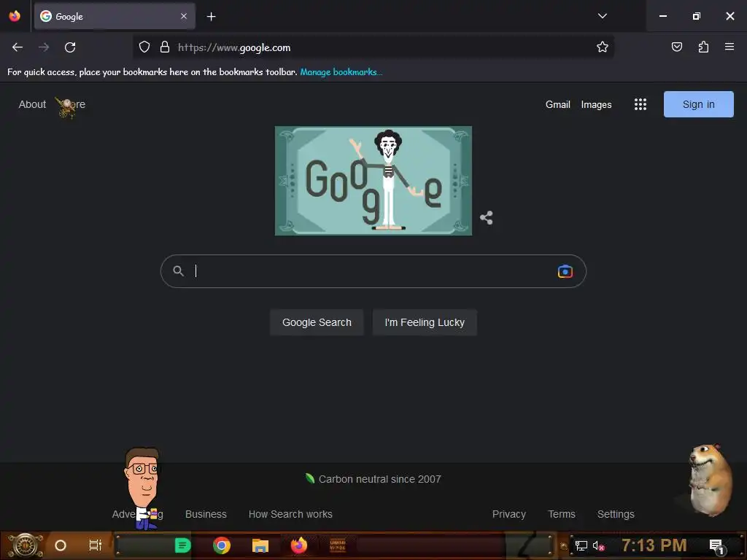Click the magnifier icon in search box
747x560 pixels.
click(178, 271)
